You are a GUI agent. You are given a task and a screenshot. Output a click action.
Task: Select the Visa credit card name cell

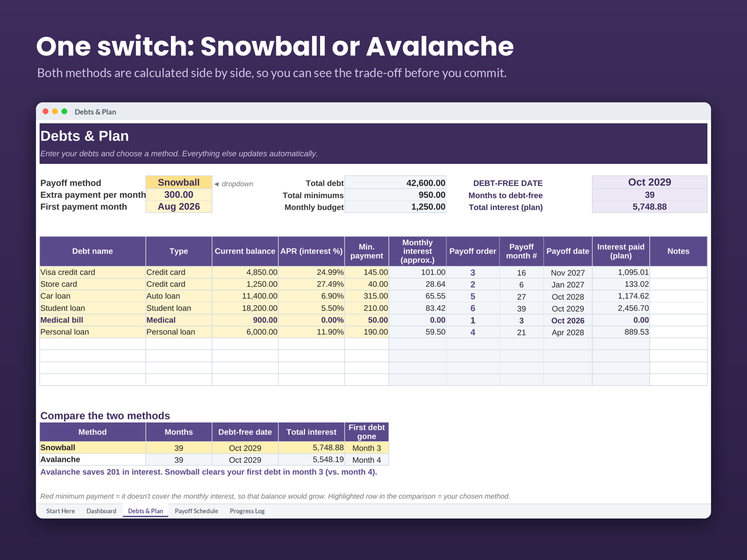pos(92,272)
